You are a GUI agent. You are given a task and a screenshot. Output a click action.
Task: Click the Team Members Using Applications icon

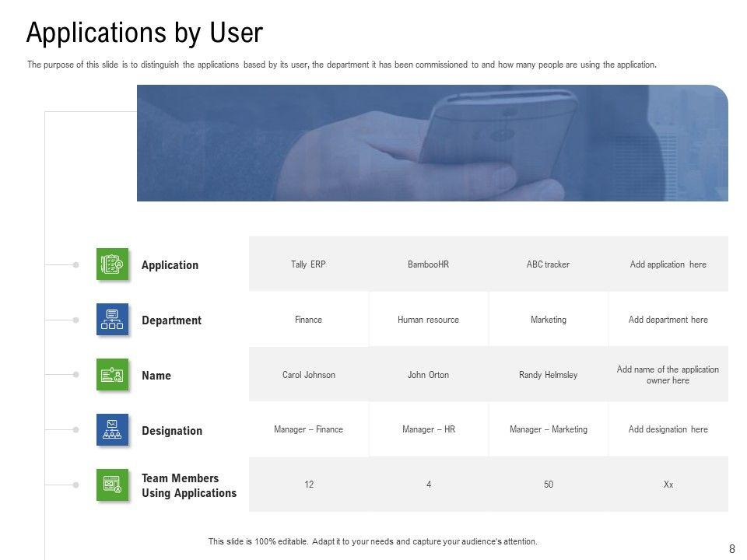point(112,485)
